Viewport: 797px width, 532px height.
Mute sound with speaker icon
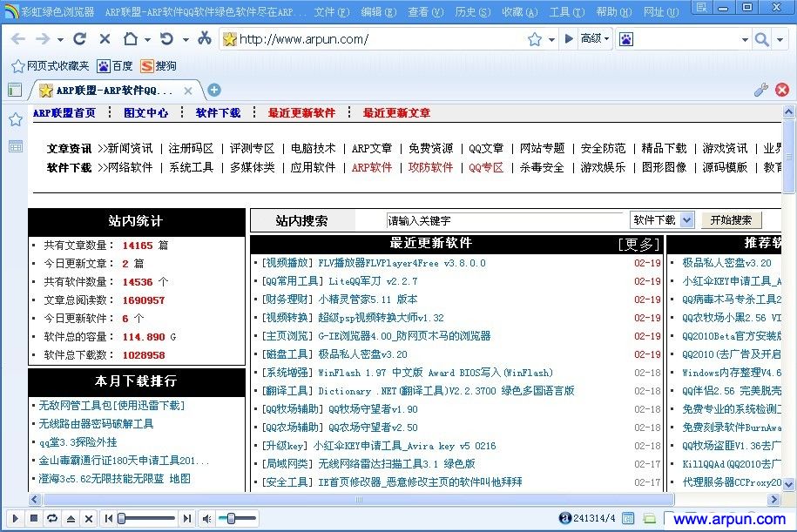pos(206,518)
